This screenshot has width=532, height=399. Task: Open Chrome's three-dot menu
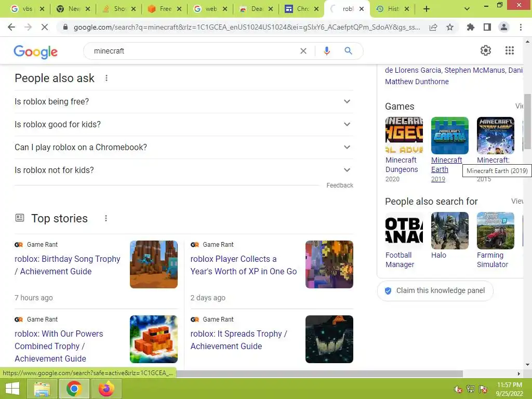(521, 27)
